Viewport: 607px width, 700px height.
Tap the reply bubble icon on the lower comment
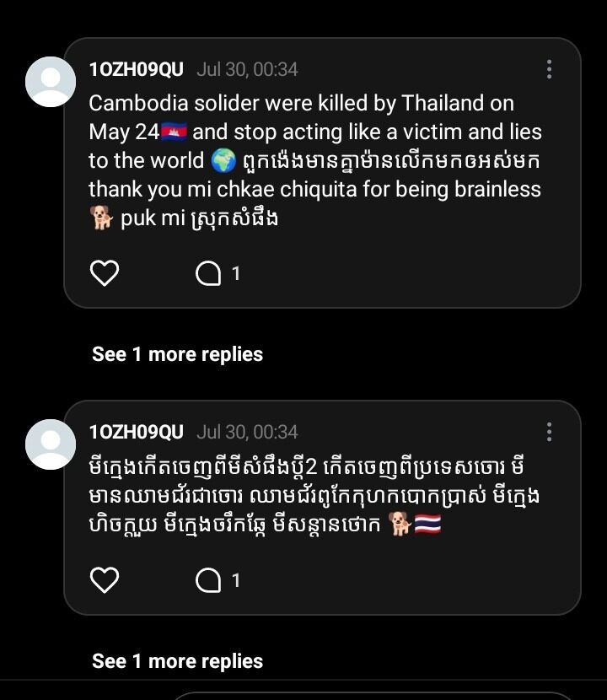pos(208,580)
